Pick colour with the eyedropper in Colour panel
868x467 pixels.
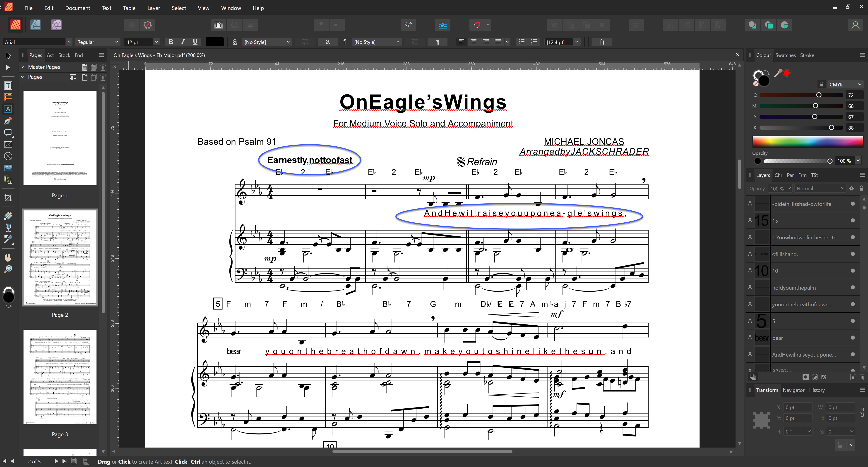click(778, 73)
